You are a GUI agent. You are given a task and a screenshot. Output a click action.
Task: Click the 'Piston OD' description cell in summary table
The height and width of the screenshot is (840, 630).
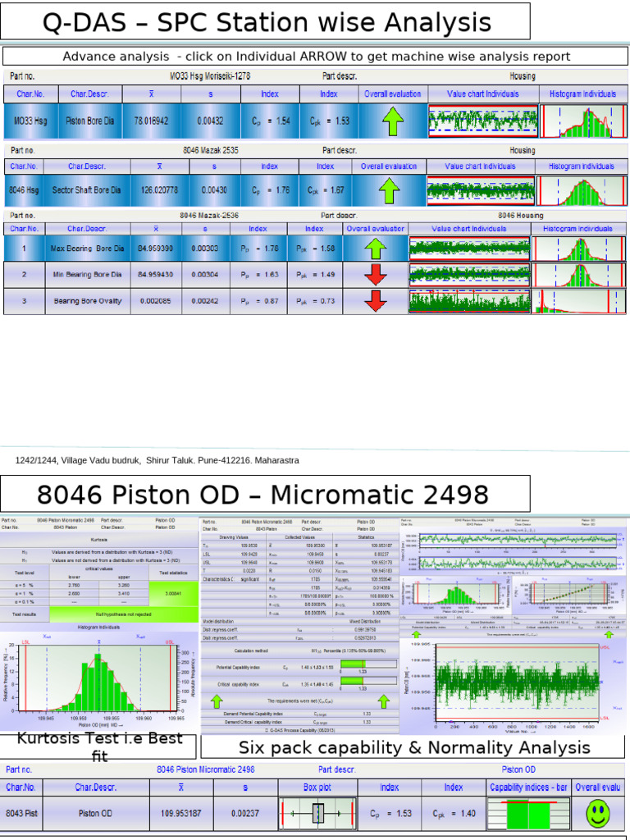tap(96, 813)
